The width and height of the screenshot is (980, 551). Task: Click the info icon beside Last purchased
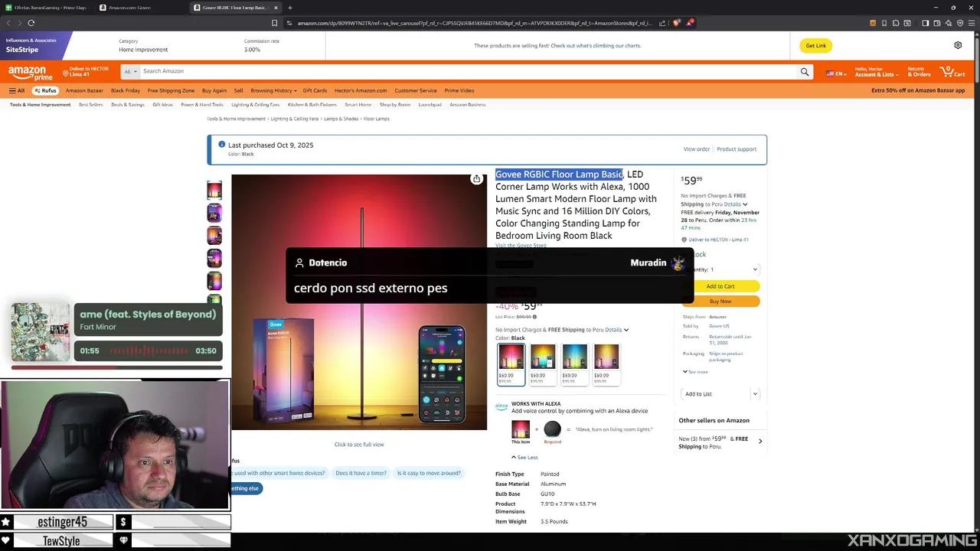click(222, 145)
